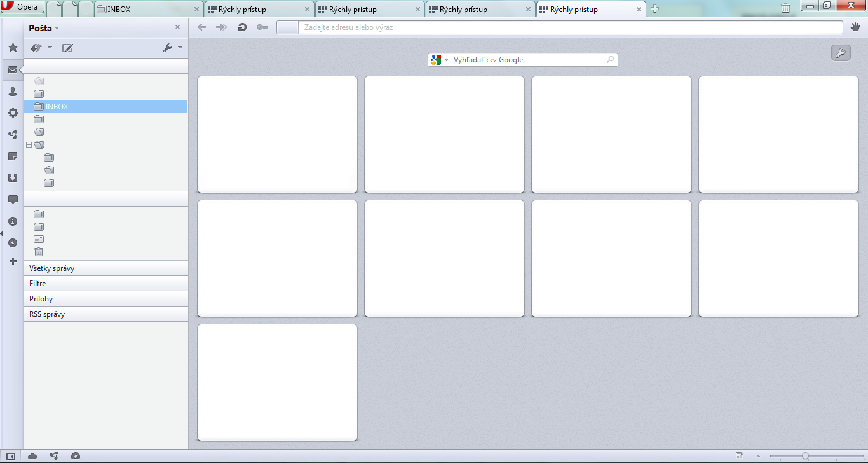Open the gear Widgets panel
The image size is (868, 463).
13,113
